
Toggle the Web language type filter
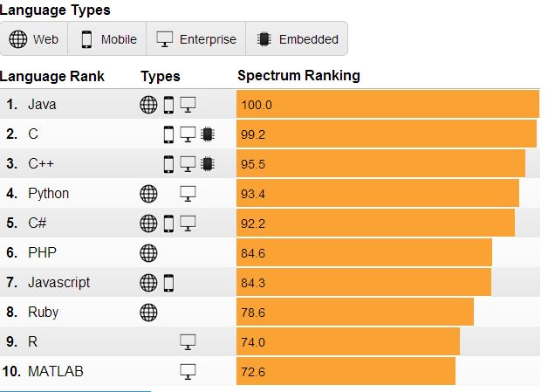(34, 39)
